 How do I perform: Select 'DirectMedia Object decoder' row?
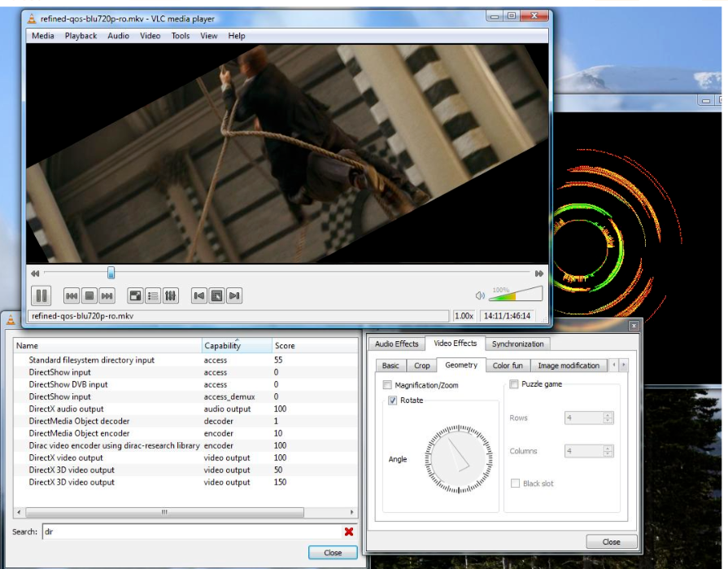[185, 422]
